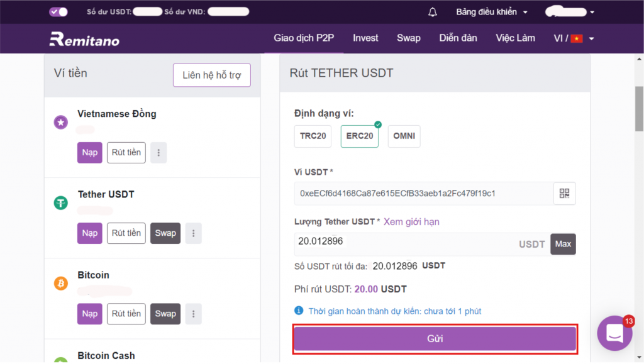Click the info icon beside estimated completion time
The width and height of the screenshot is (644, 364).
click(299, 311)
